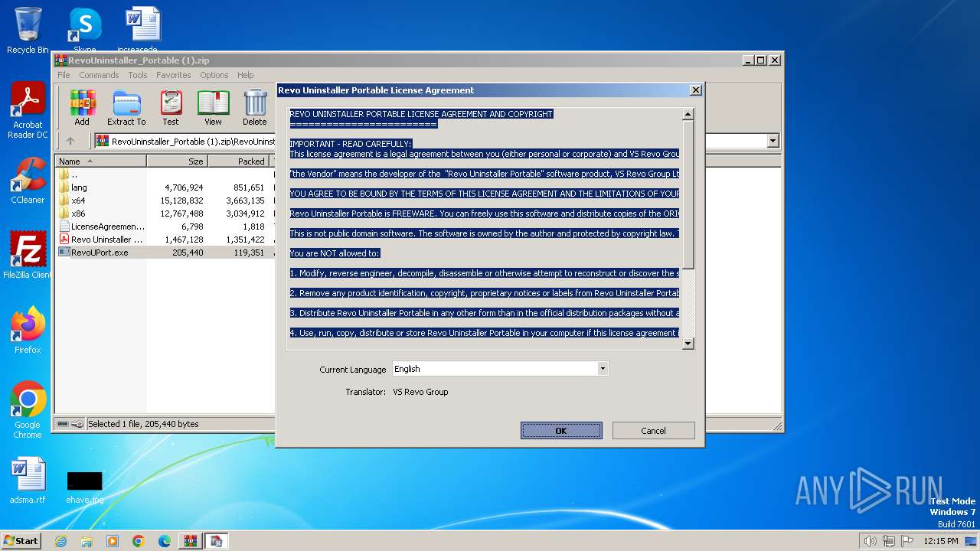Click the Windows Media Player taskbar icon
This screenshot has height=551, width=980.
tap(113, 541)
